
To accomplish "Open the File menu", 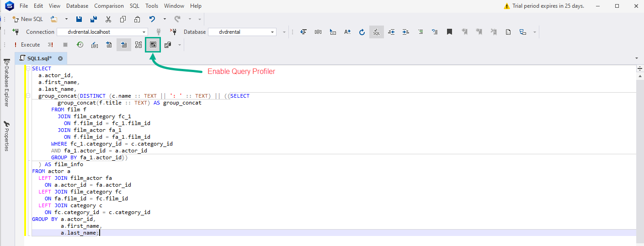I will click(x=24, y=6).
